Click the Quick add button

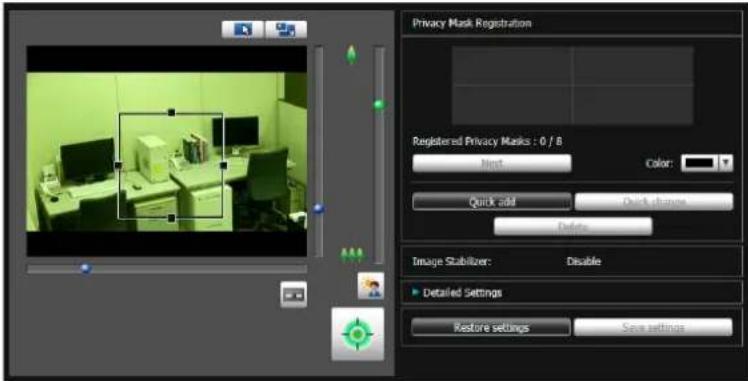coord(492,202)
